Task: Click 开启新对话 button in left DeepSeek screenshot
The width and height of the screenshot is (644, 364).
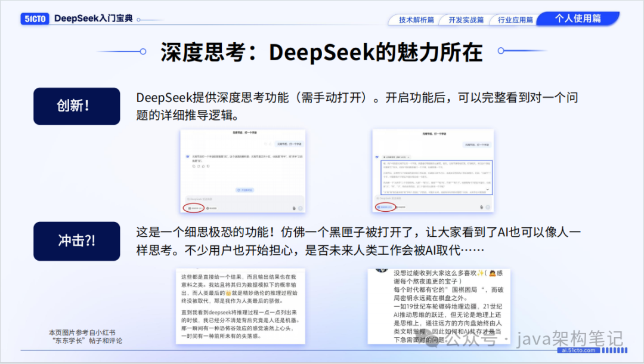Action: [x=245, y=190]
